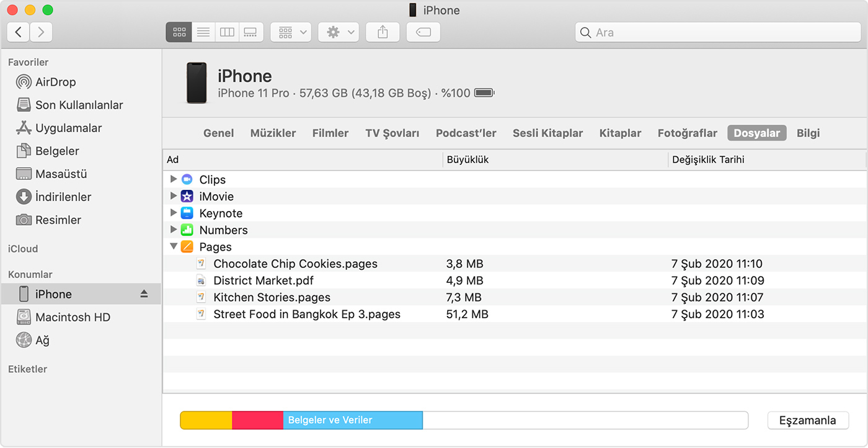Switch to list view mode
This screenshot has width=868, height=448.
point(203,32)
